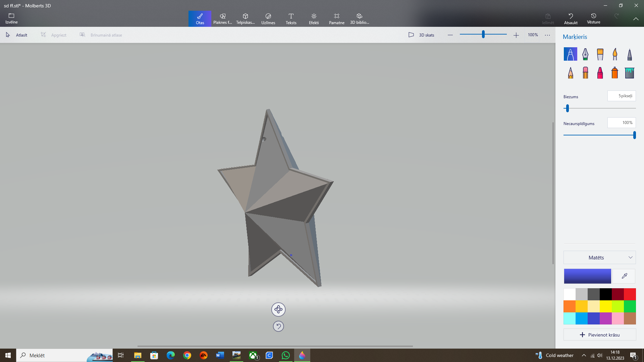Expand the Matēts material dropdown
This screenshot has height=362, width=644.
[599, 257]
